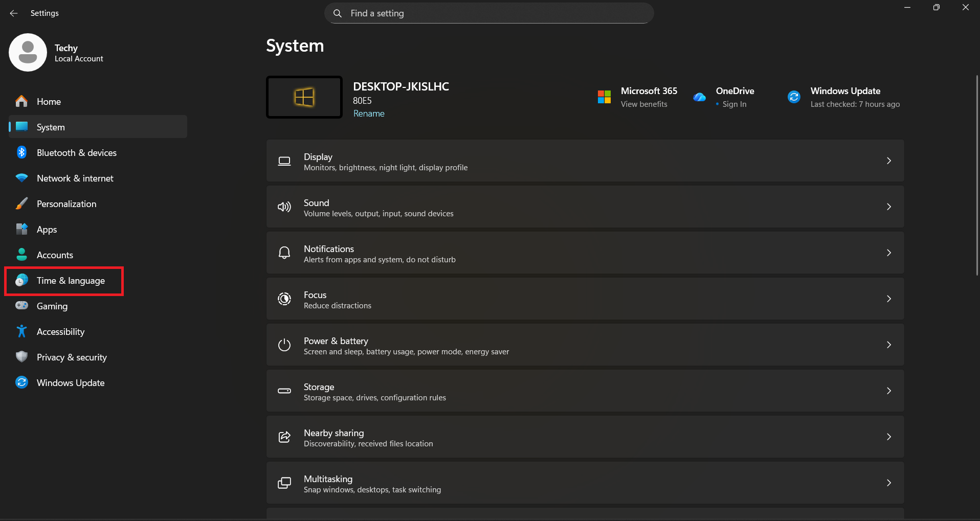The height and width of the screenshot is (521, 980).
Task: Select the Network & internet Wi-Fi icon
Action: [x=21, y=178]
